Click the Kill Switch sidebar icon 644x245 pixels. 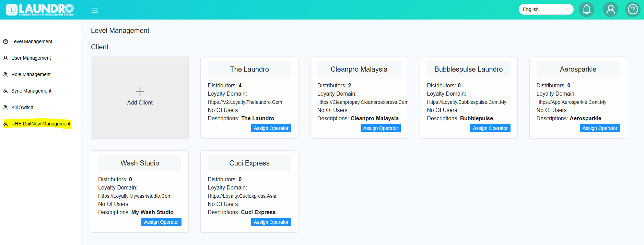(5, 107)
